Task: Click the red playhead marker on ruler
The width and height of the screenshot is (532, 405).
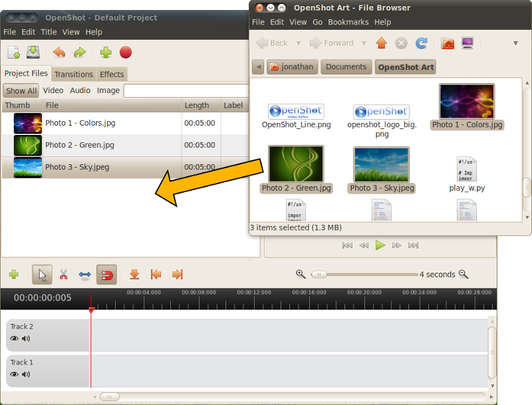Action: coord(91,309)
